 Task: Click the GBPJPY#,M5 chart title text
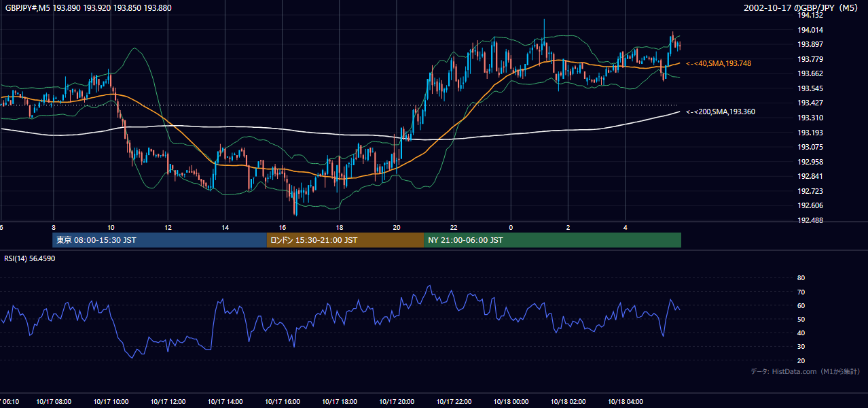88,8
